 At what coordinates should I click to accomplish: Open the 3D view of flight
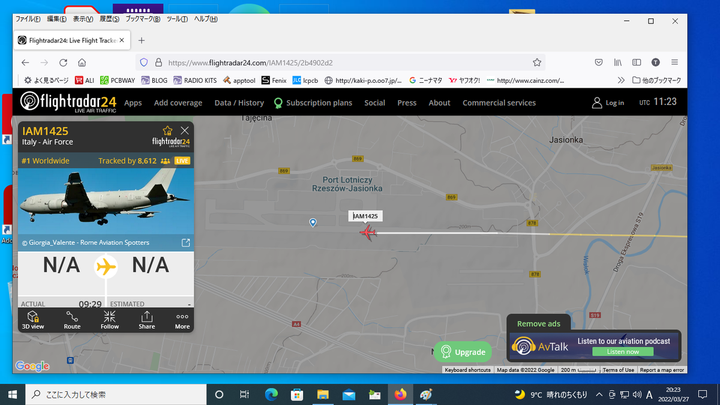(33, 320)
